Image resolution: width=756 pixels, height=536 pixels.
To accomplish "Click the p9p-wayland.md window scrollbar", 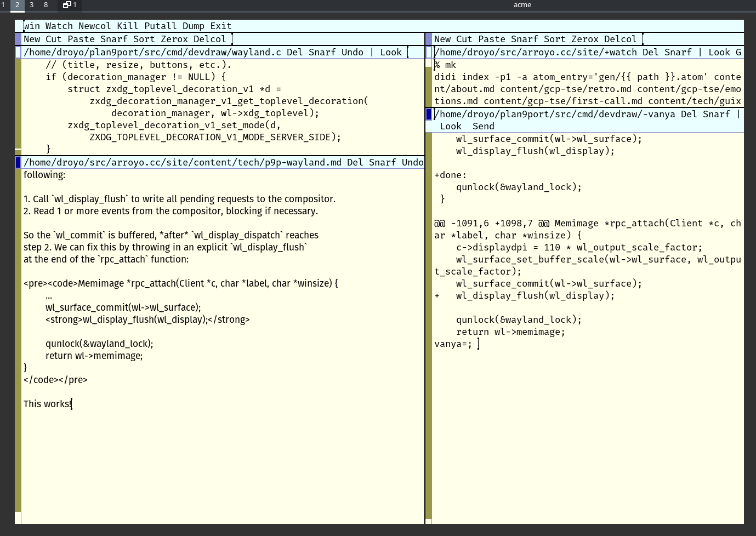I will (x=18, y=346).
